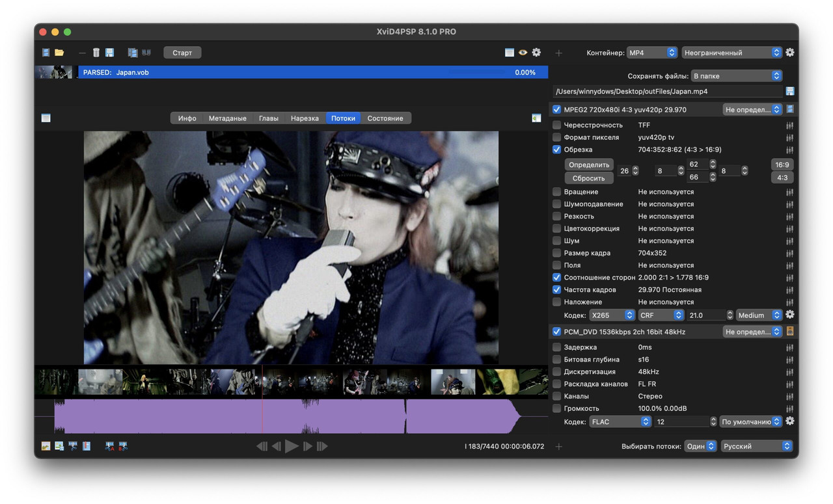Switch to Инфо tab
Image resolution: width=833 pixels, height=504 pixels.
click(x=187, y=118)
